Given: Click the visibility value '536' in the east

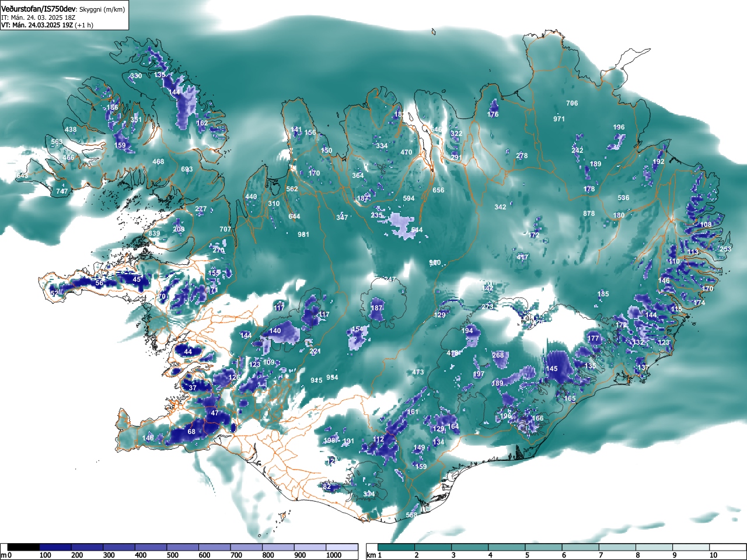Looking at the screenshot, I should (x=624, y=198).
